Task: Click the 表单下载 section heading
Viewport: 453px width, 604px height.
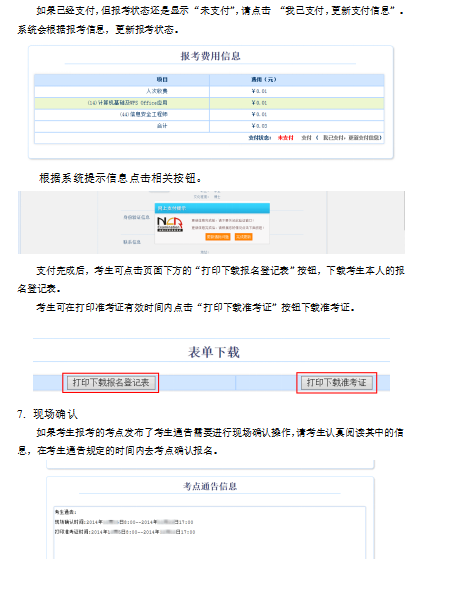Action: coord(214,352)
